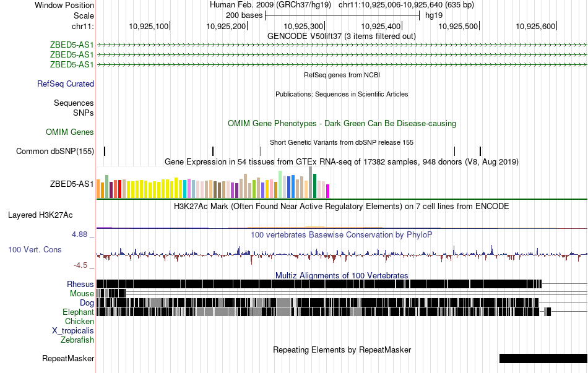Select the 10,925,400 ruler position label
The height and width of the screenshot is (373, 588).
381,26
